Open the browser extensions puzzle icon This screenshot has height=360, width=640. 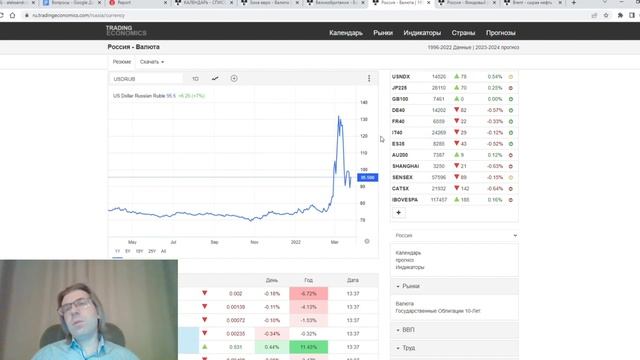pos(620,16)
